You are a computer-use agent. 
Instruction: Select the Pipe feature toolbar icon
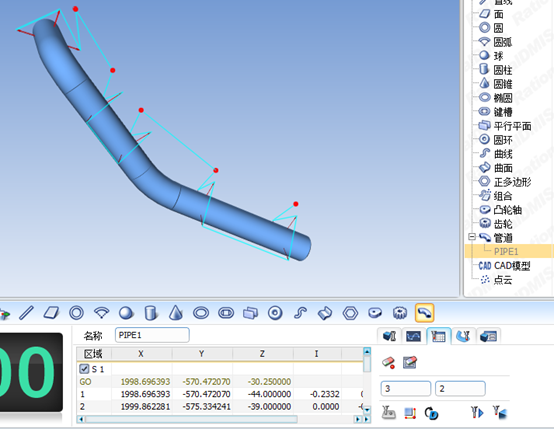(424, 313)
